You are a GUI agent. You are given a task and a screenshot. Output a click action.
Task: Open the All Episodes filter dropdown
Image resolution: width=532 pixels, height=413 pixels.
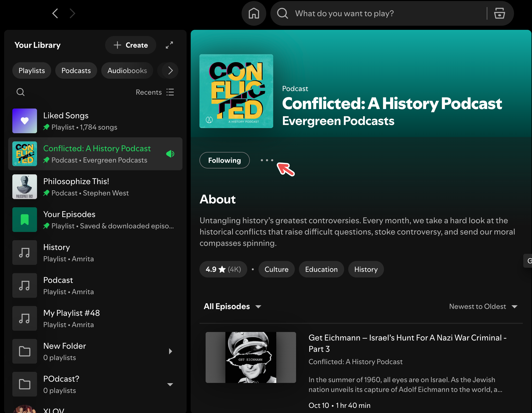point(232,306)
